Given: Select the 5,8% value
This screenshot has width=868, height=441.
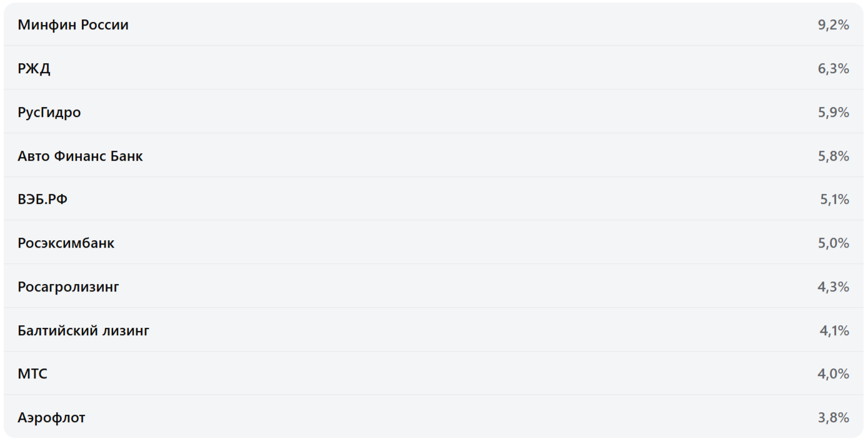Looking at the screenshot, I should (x=833, y=156).
